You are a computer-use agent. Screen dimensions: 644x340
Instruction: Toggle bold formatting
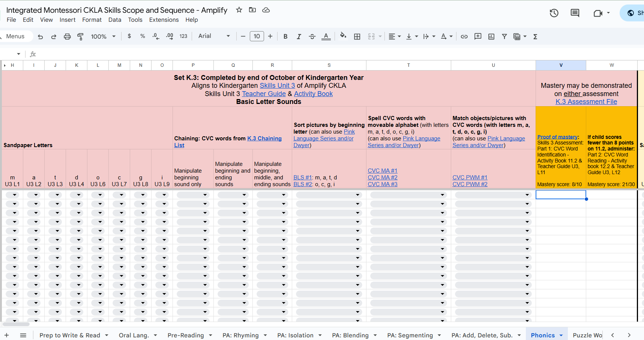(285, 36)
